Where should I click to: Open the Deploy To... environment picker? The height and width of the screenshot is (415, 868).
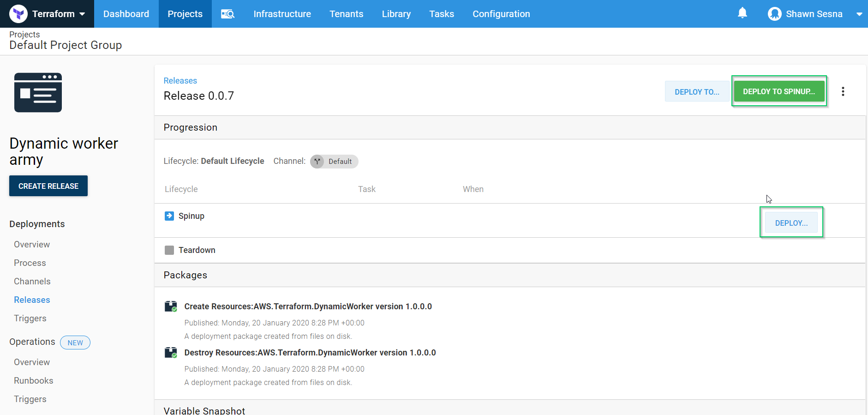(696, 91)
